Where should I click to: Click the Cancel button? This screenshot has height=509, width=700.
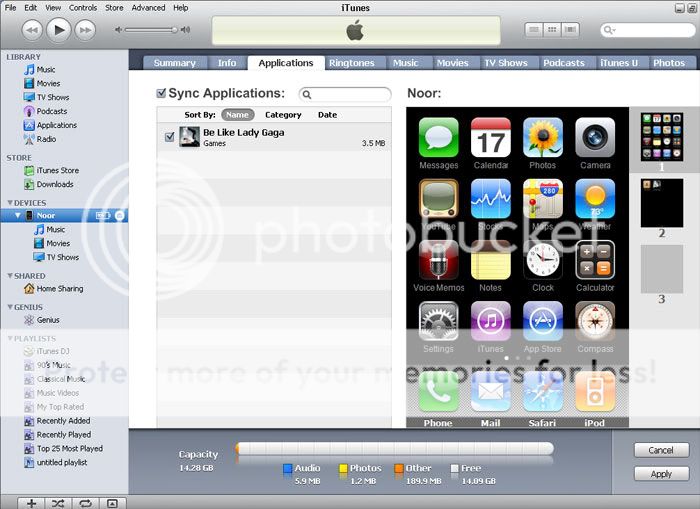point(661,450)
